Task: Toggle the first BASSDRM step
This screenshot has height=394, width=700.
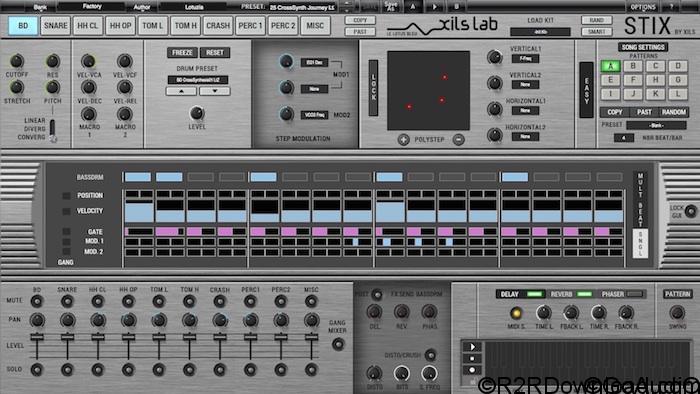Action: click(138, 177)
